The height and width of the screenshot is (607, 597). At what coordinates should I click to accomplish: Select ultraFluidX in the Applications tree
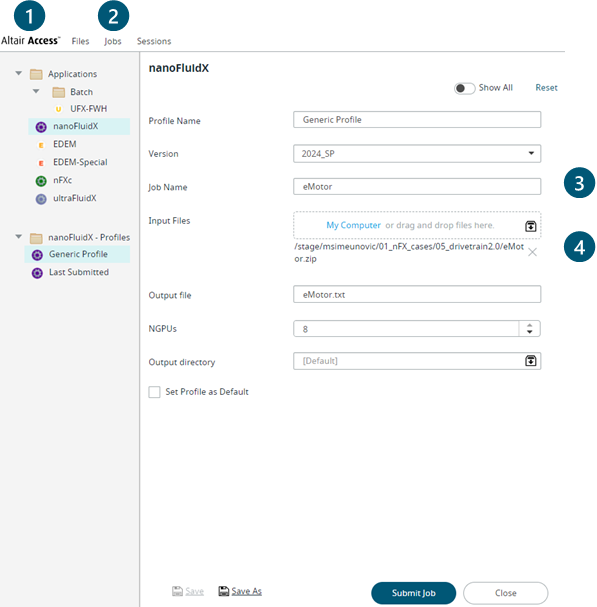75,199
